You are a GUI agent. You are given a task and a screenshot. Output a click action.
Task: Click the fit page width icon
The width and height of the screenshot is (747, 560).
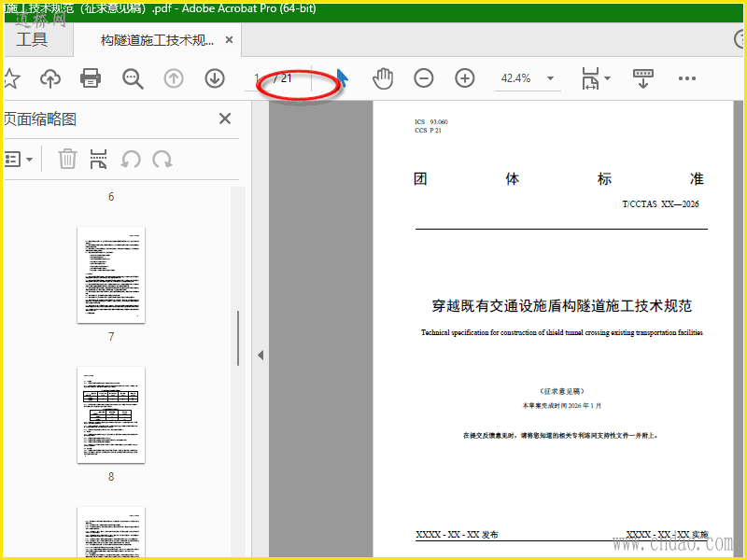[x=590, y=78]
